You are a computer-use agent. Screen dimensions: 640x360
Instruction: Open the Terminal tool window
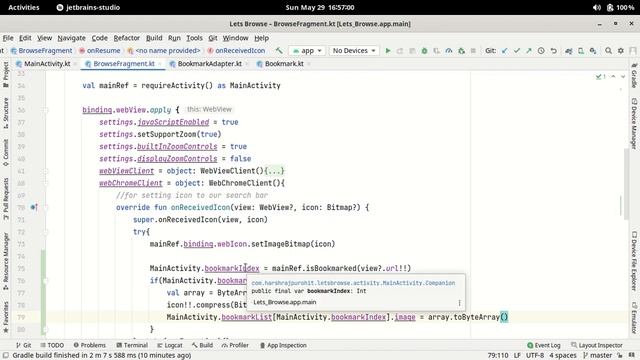(131, 345)
